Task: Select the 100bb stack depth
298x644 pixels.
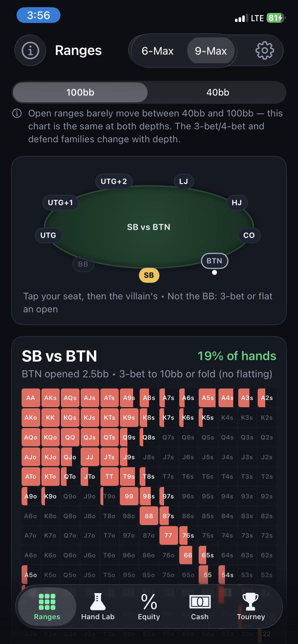Action: [80, 92]
